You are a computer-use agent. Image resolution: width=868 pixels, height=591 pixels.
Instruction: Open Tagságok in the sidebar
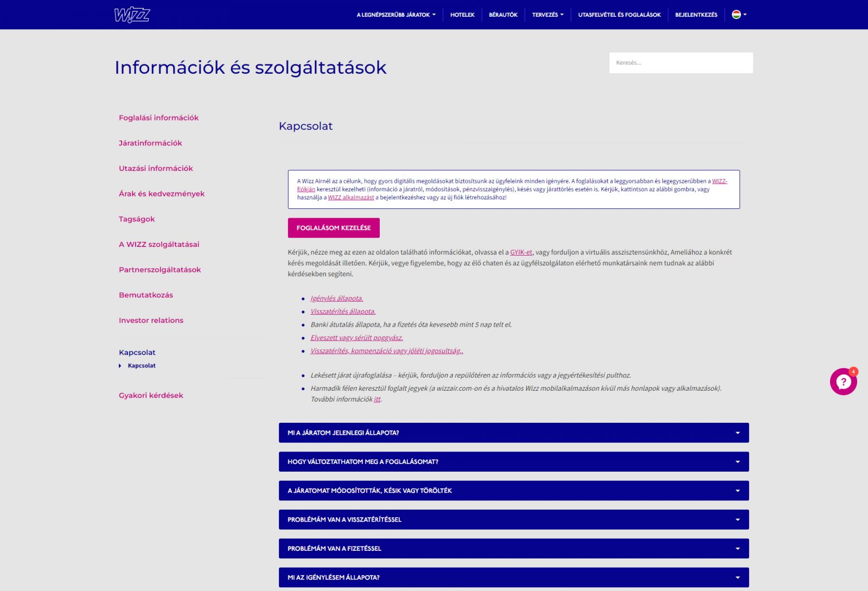[x=137, y=219]
